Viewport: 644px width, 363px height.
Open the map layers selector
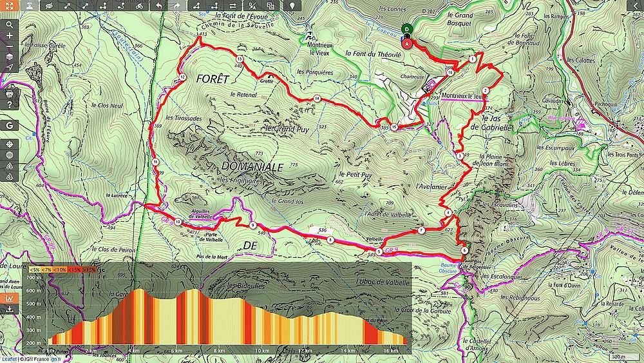point(10,57)
